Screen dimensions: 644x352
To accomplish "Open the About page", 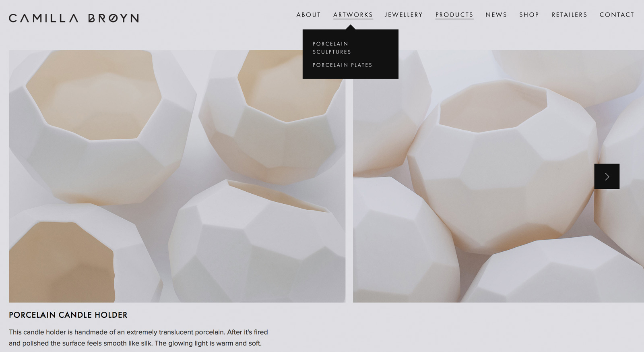I will point(309,15).
